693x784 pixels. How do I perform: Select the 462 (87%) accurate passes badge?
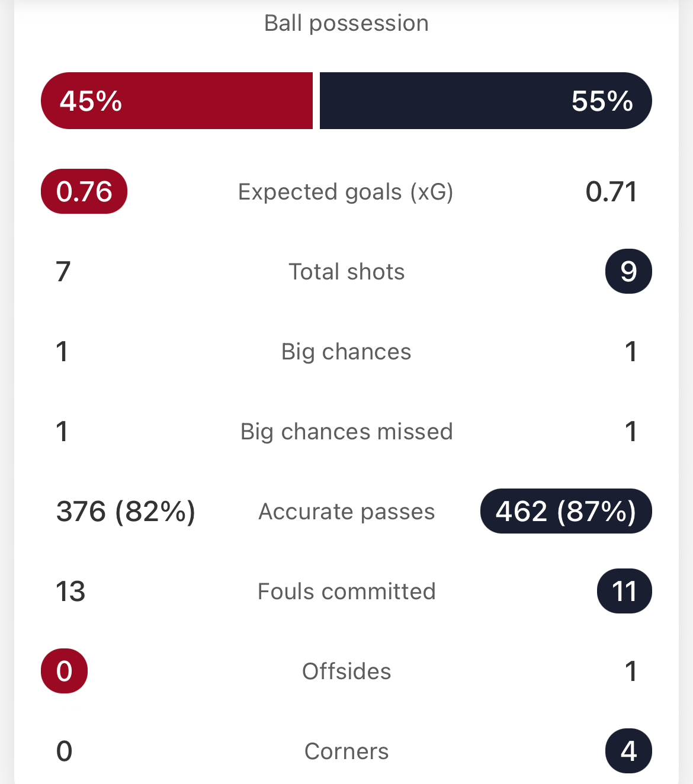[x=566, y=511]
